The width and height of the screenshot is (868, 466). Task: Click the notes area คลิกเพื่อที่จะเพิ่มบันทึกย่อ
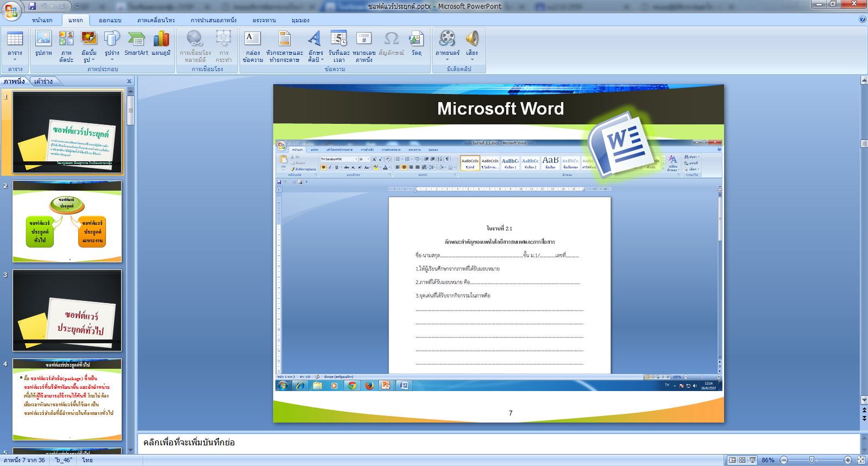499,443
